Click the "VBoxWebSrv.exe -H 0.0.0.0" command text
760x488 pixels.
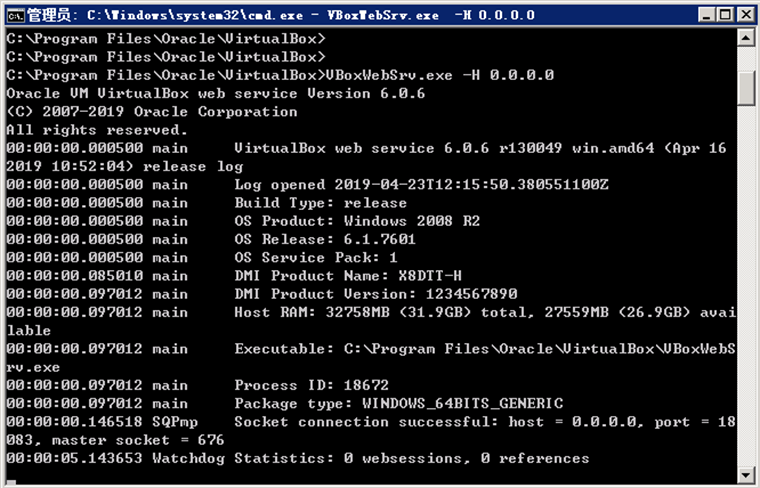440,75
